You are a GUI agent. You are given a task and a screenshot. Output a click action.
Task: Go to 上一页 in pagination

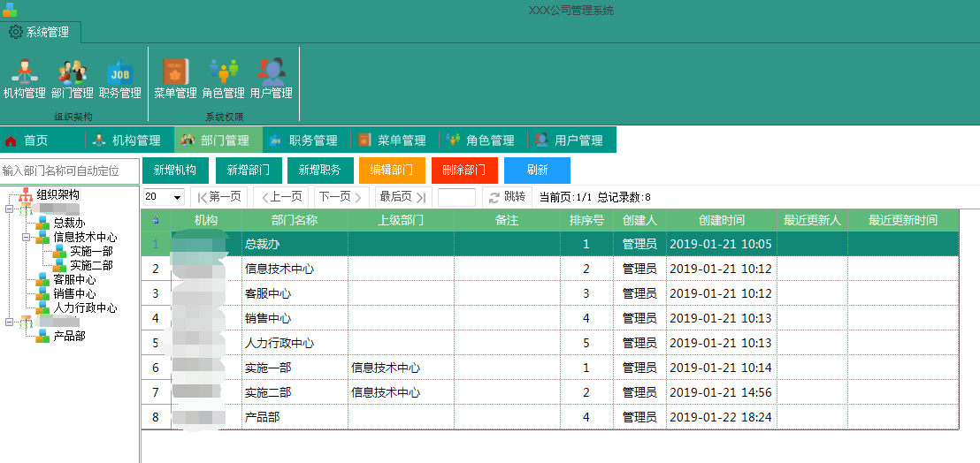281,197
